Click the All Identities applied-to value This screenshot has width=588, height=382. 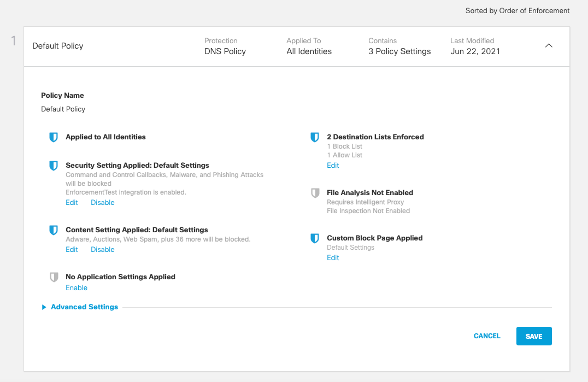309,51
